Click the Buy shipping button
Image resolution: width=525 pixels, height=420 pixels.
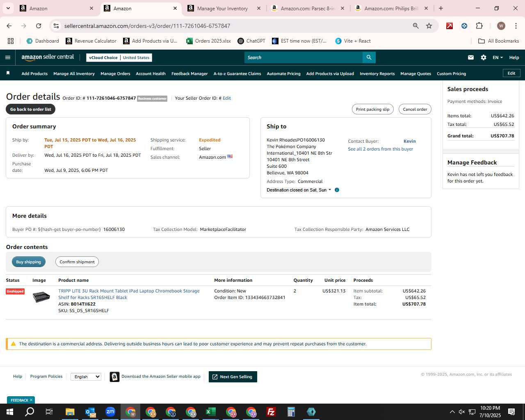29,262
